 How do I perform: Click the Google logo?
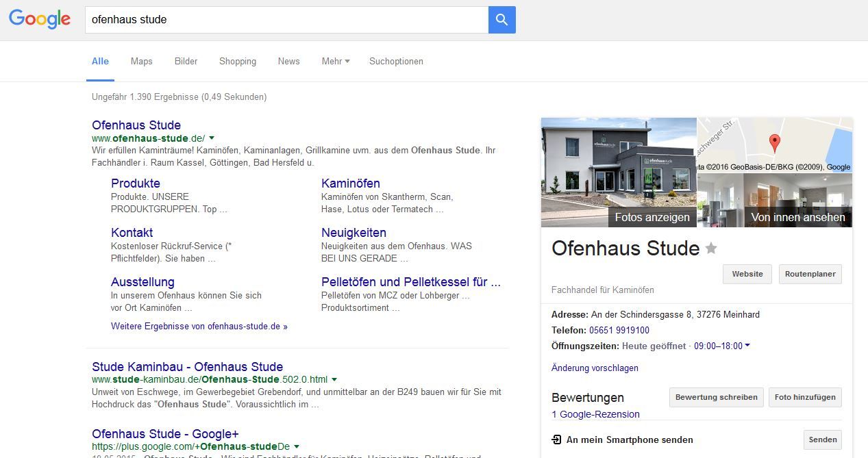pyautogui.click(x=40, y=19)
